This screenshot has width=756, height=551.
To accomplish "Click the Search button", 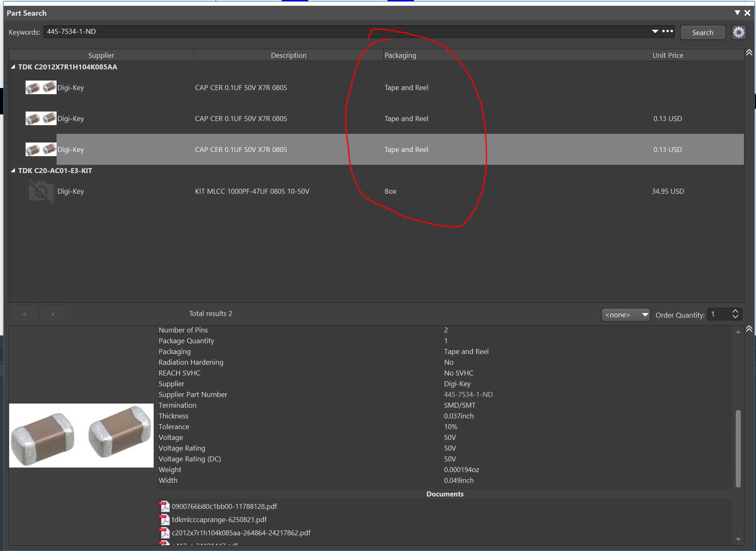I will pyautogui.click(x=702, y=33).
